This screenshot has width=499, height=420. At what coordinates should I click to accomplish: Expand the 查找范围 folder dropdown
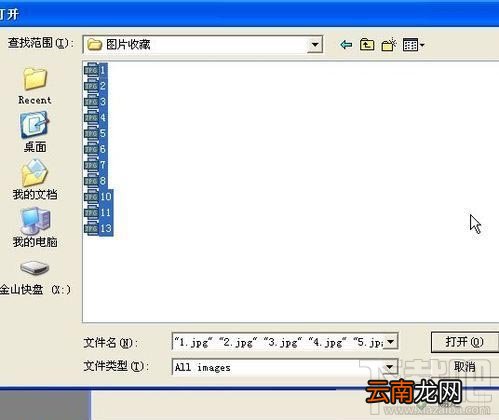coord(314,44)
